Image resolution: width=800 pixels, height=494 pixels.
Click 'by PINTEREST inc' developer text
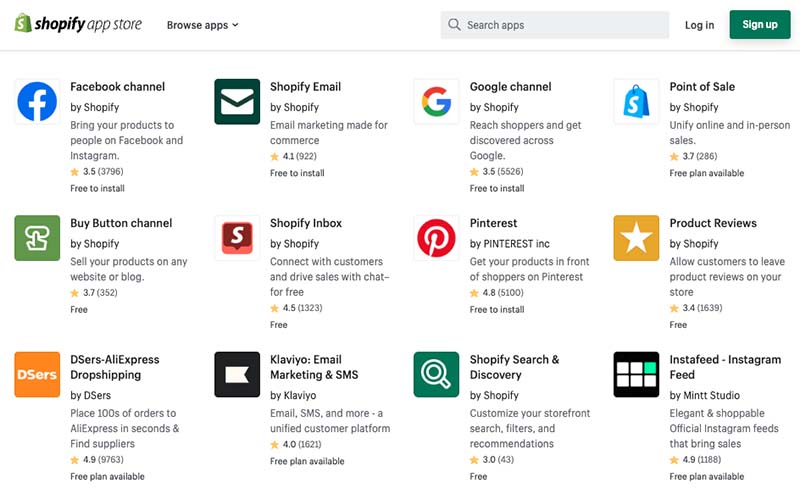510,243
